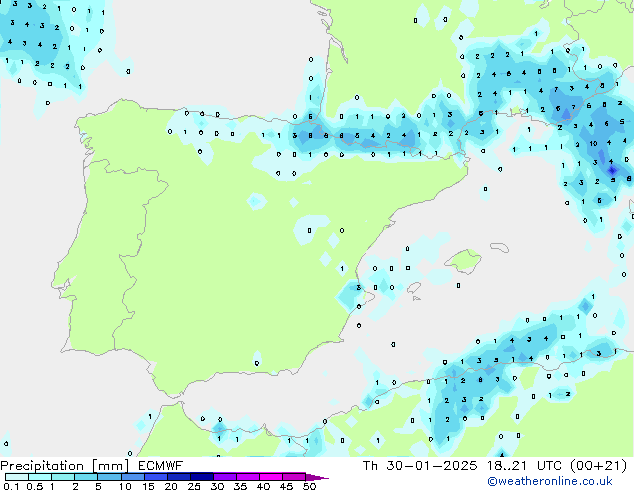Click the Menorca island outline

click(500, 247)
